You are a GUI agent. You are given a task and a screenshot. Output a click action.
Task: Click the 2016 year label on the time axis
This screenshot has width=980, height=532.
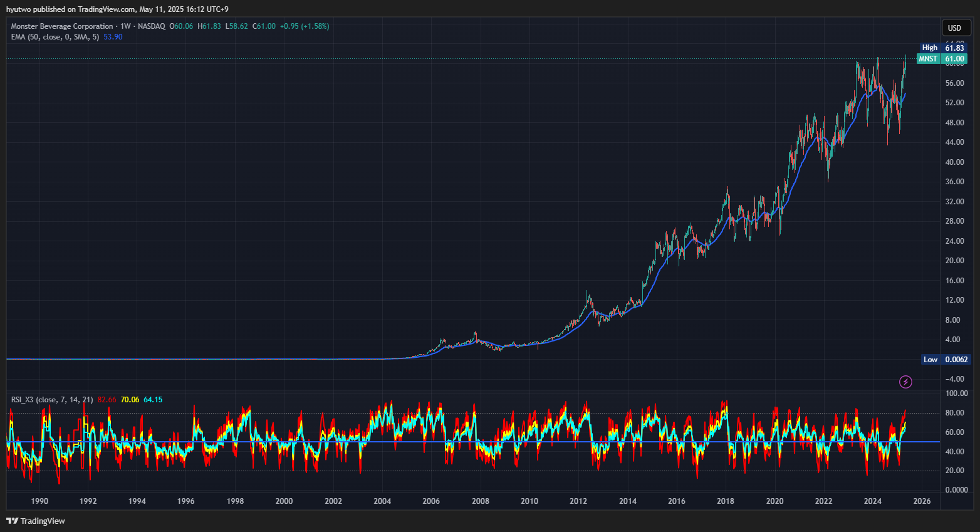click(677, 501)
